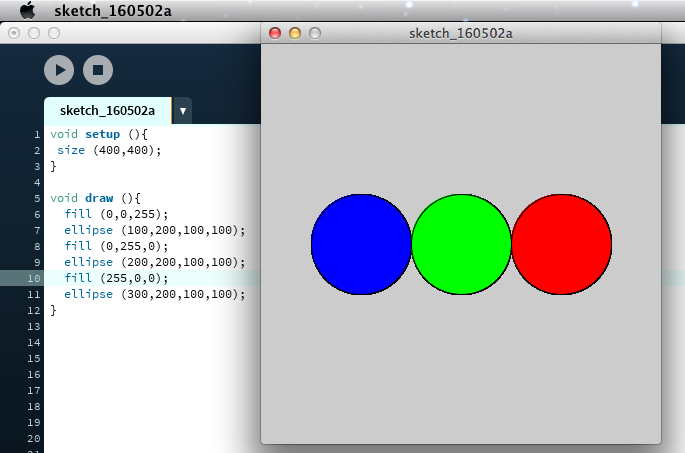Viewport: 685px width, 453px height.
Task: Expand the tab options dropdown arrow
Action: tap(183, 110)
